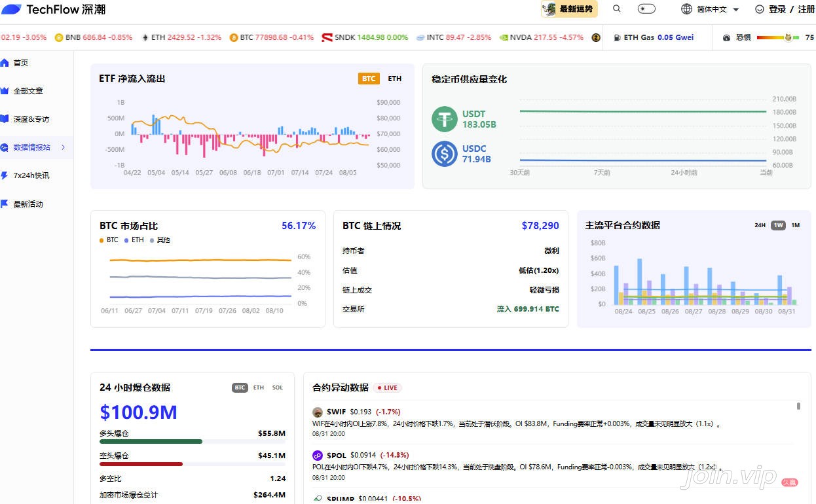This screenshot has width=816, height=504.
Task: Click the TechFlow logo
Action: point(54,9)
